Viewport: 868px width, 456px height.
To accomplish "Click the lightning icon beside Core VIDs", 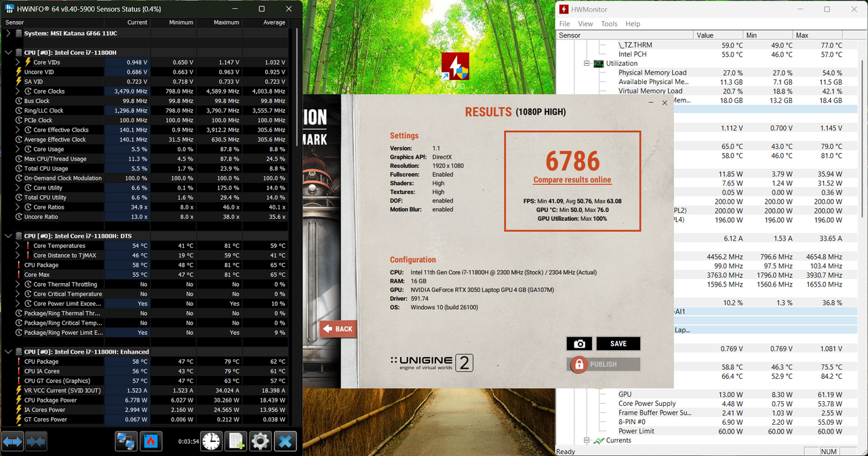I will click(x=28, y=62).
